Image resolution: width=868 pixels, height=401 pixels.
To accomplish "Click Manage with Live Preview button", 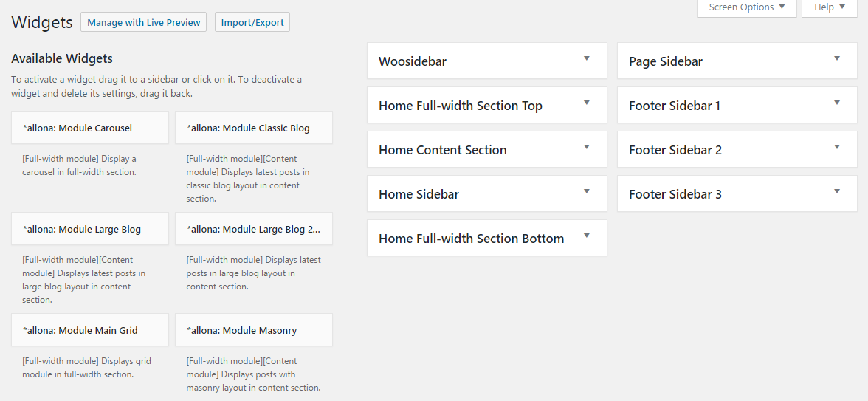I will click(x=144, y=22).
